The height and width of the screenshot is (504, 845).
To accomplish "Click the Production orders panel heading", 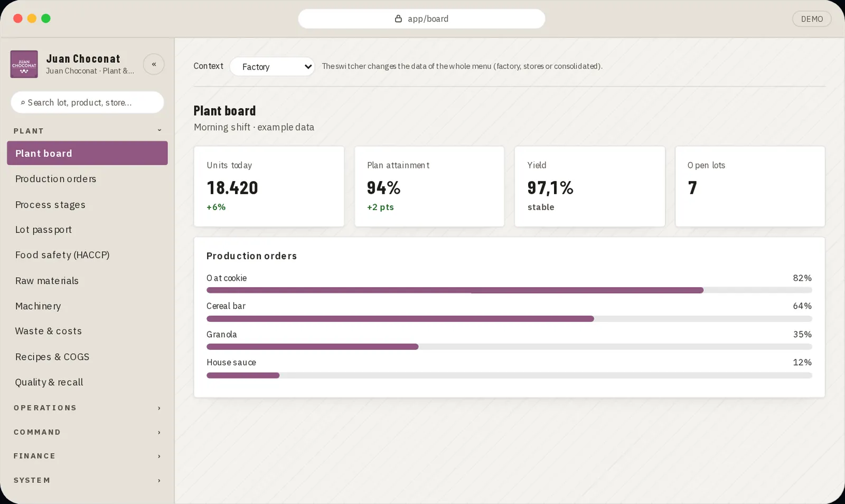I will pyautogui.click(x=251, y=256).
